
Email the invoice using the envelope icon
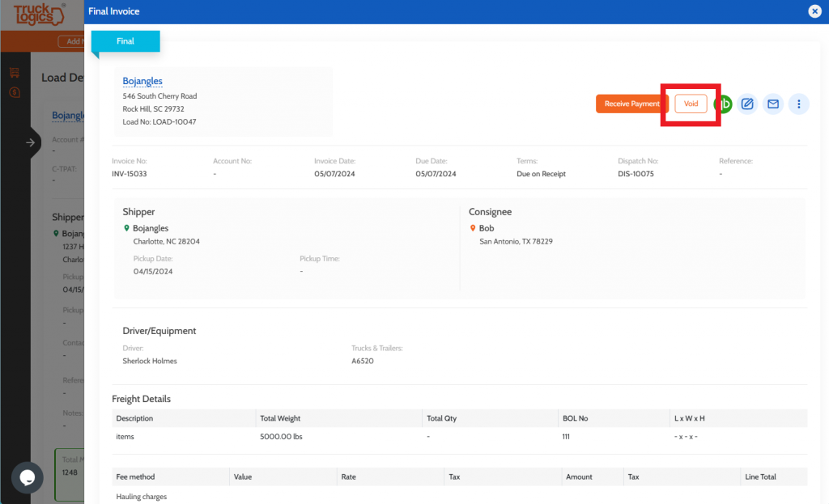[773, 104]
